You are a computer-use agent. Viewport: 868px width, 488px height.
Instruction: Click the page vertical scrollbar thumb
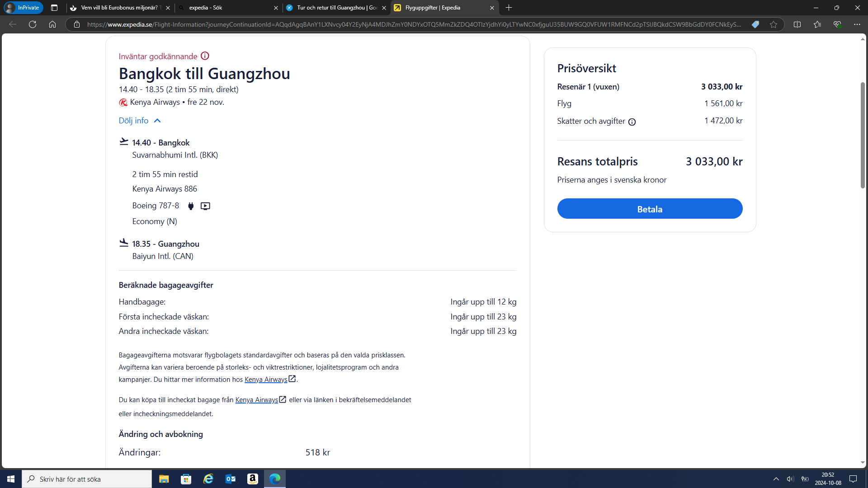(863, 136)
